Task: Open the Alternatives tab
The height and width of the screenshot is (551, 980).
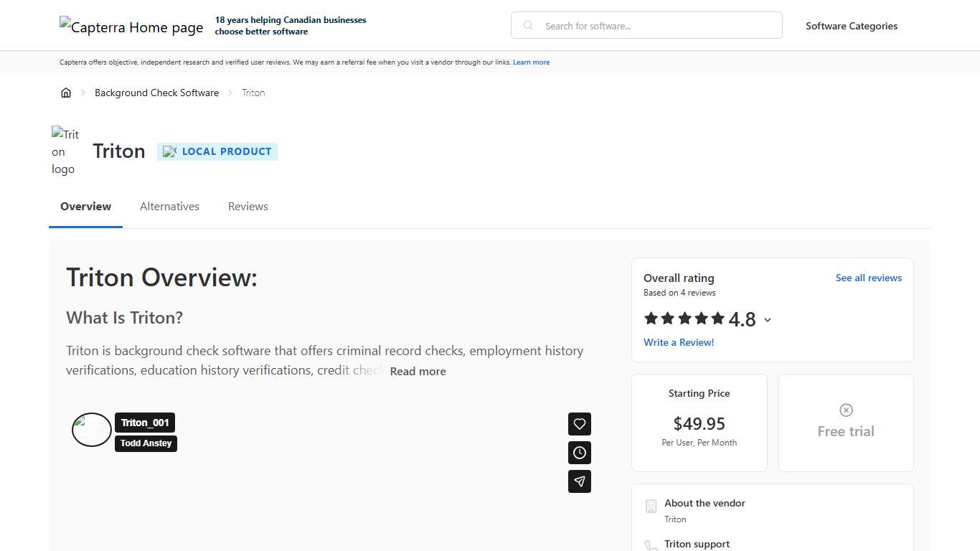Action: (169, 206)
